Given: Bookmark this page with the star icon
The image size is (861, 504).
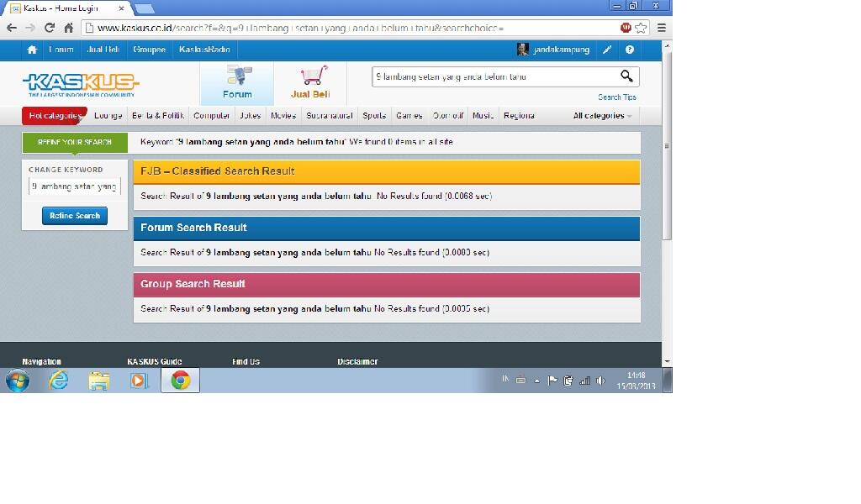Looking at the screenshot, I should (640, 28).
